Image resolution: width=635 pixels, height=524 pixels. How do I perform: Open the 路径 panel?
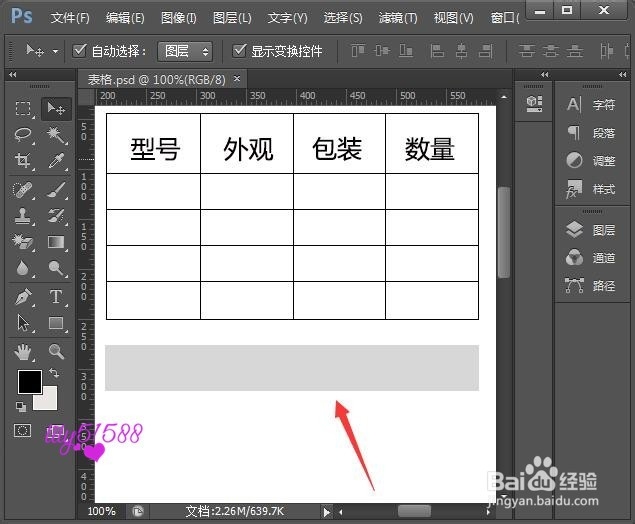[591, 285]
